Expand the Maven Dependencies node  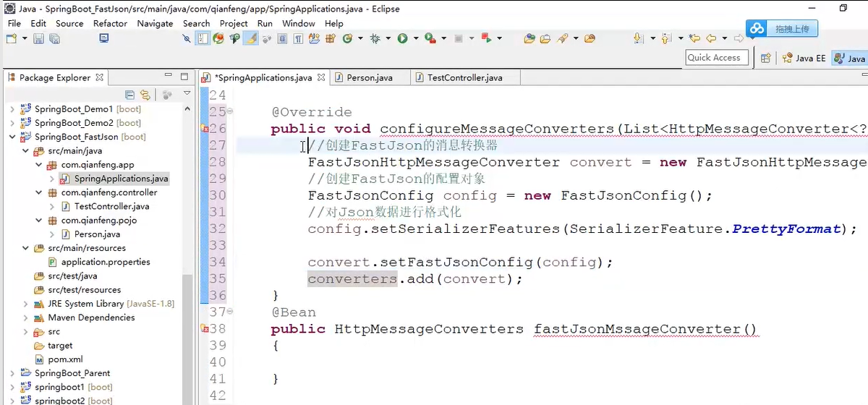coord(25,317)
